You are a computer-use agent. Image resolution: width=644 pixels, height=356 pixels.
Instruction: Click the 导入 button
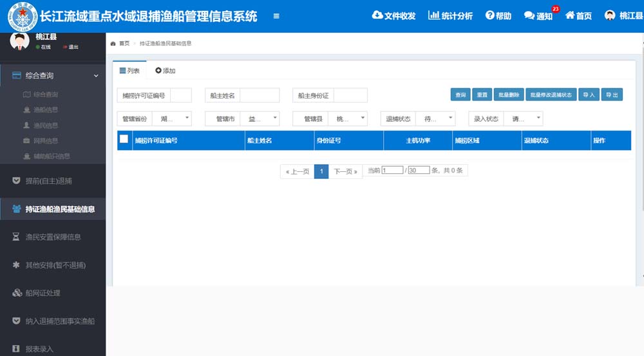coord(589,95)
